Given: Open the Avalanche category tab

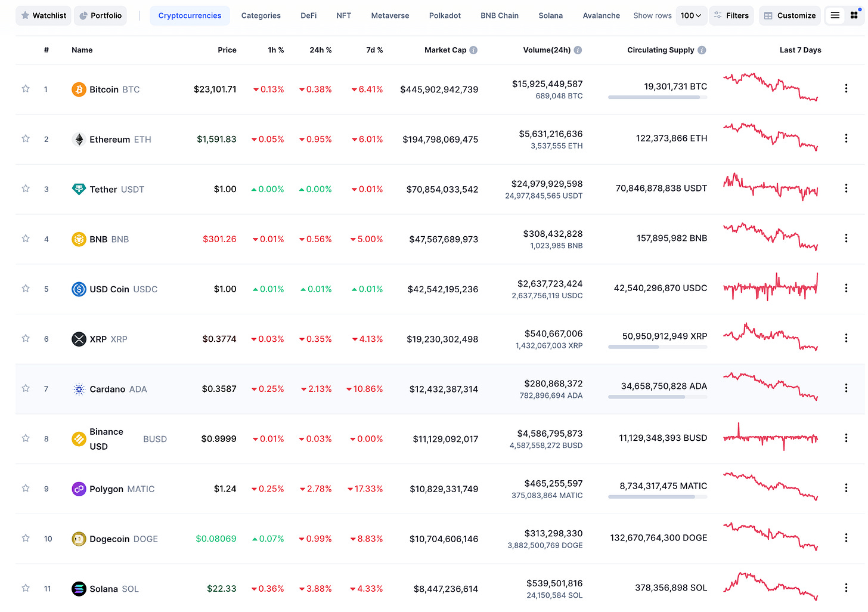Looking at the screenshot, I should [601, 16].
